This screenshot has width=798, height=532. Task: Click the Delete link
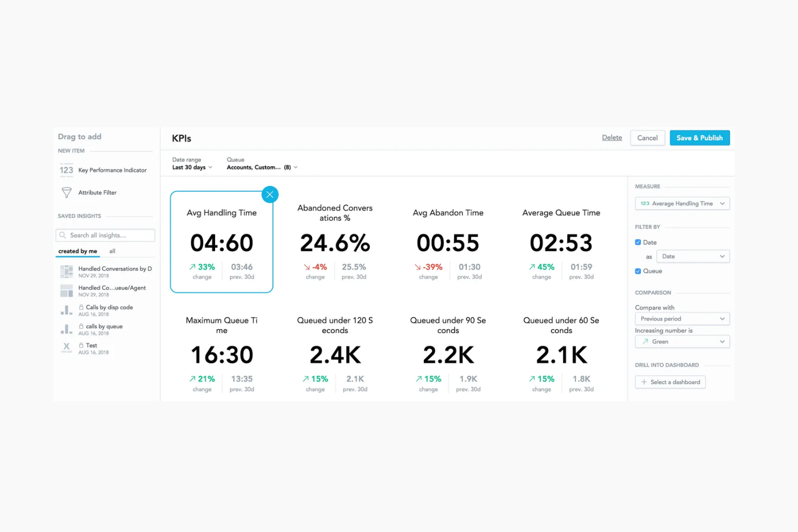612,138
